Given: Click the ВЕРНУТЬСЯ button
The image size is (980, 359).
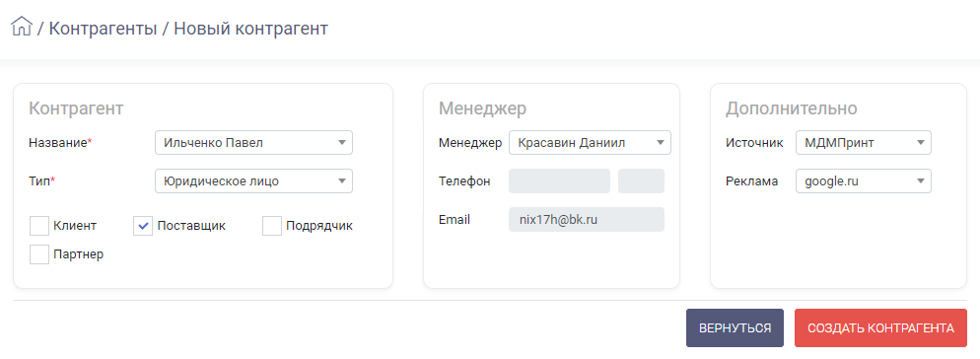Looking at the screenshot, I should (x=735, y=327).
